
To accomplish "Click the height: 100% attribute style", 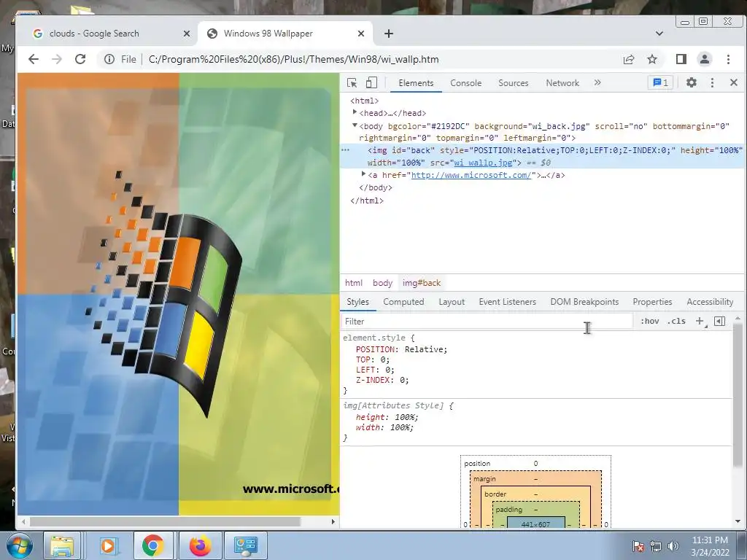I will (x=387, y=417).
